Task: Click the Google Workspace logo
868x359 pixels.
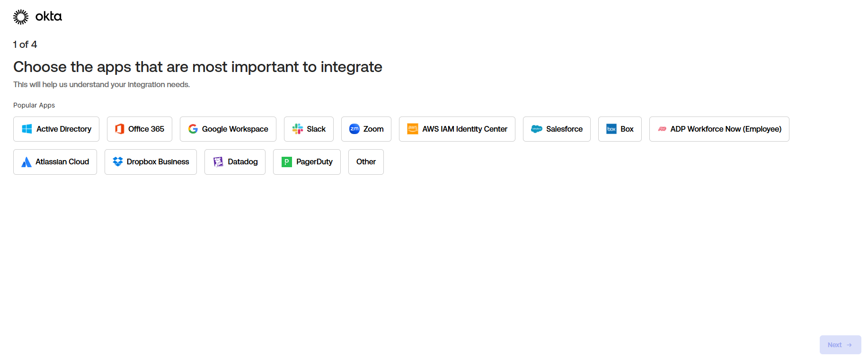Action: point(193,129)
